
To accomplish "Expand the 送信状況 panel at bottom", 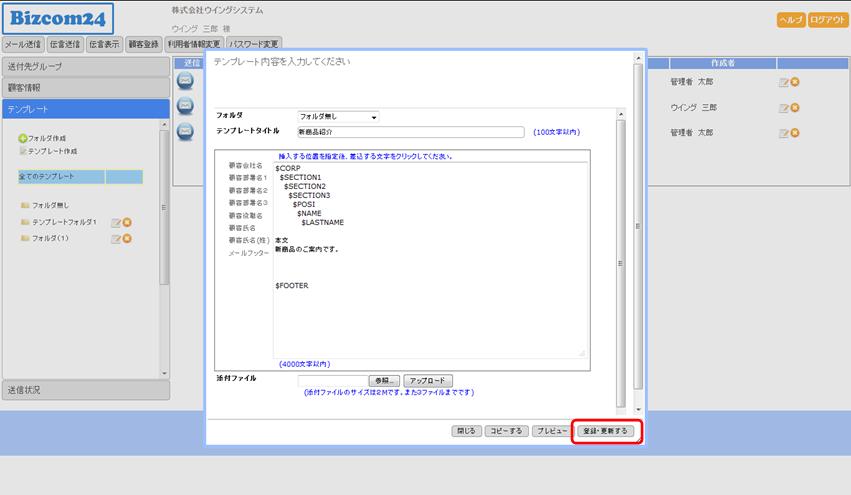I will coord(85,390).
